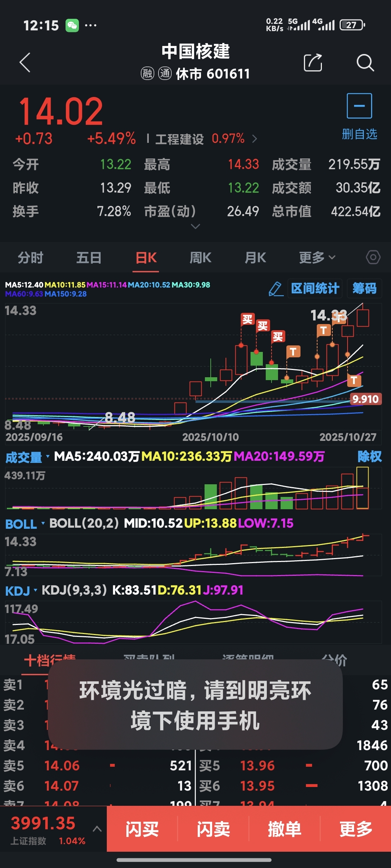The width and height of the screenshot is (391, 868).
Task: Expand the index bar up chevron
Action: click(x=97, y=829)
